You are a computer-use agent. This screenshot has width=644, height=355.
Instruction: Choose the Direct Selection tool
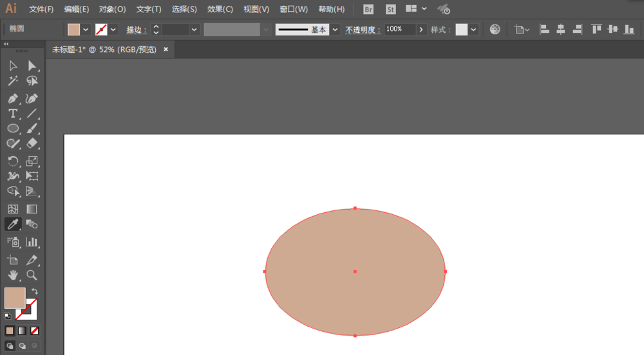32,66
